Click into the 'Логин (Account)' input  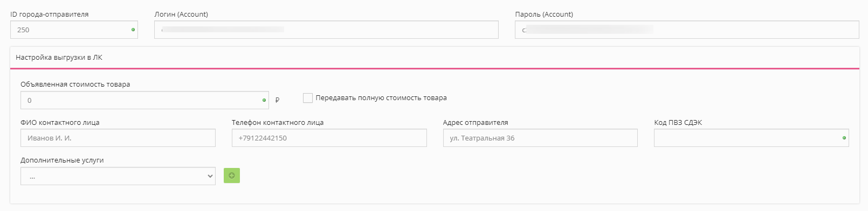click(x=326, y=30)
